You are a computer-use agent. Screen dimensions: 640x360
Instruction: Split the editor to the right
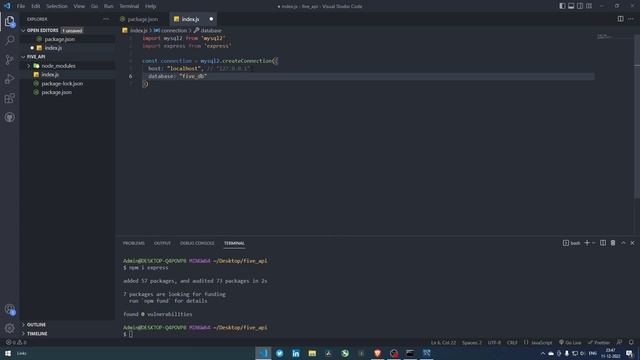[620, 19]
